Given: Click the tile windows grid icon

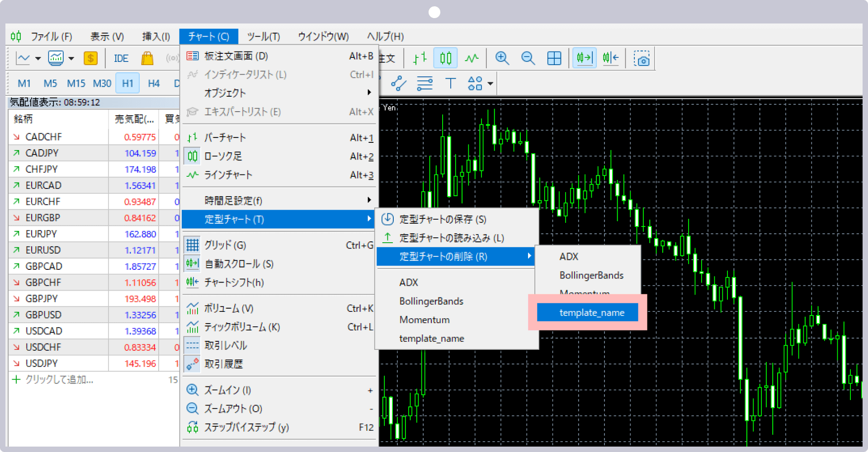Looking at the screenshot, I should [x=554, y=58].
